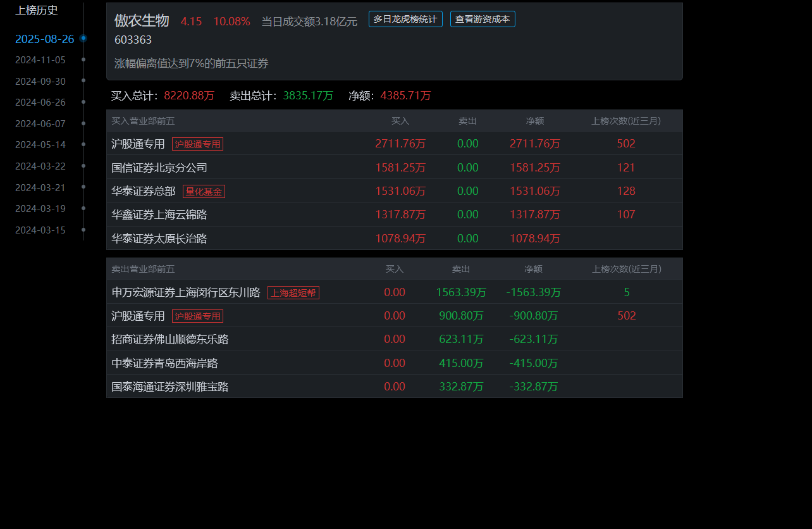Click the 1581.25万 buy amount cell
Image resolution: width=812 pixels, height=529 pixels.
(400, 168)
